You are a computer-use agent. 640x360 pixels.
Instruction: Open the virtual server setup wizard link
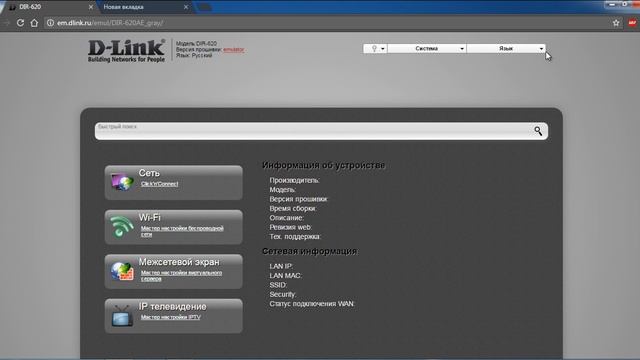tap(181, 276)
